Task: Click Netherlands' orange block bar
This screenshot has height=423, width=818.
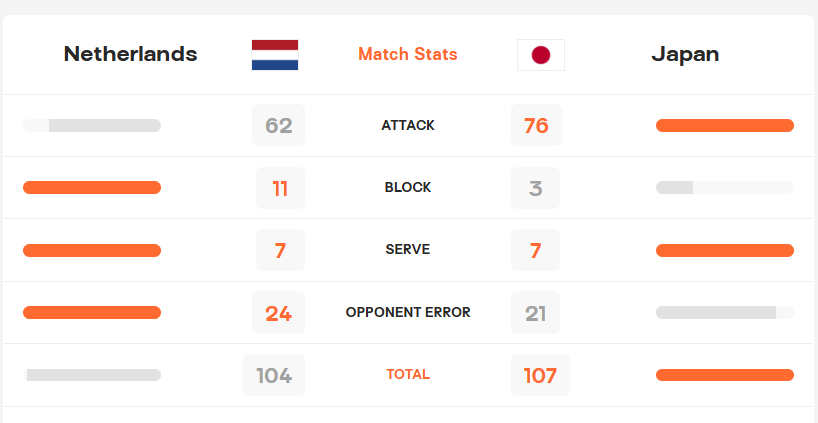Action: click(x=92, y=187)
